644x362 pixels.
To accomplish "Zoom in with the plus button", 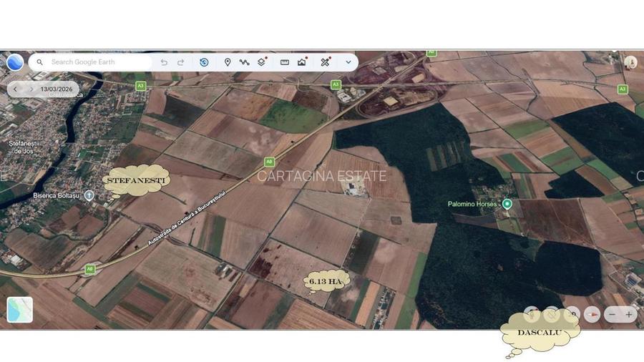I will [629, 314].
